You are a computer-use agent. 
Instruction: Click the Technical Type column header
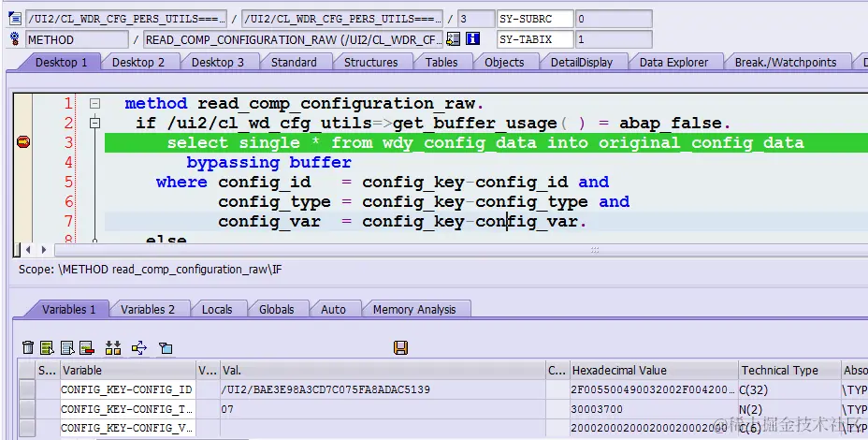pos(789,370)
